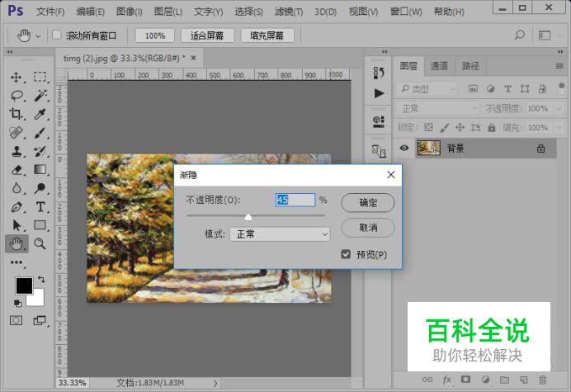Select the History Brush tool
Screen dimensions: 571x392
click(40, 151)
